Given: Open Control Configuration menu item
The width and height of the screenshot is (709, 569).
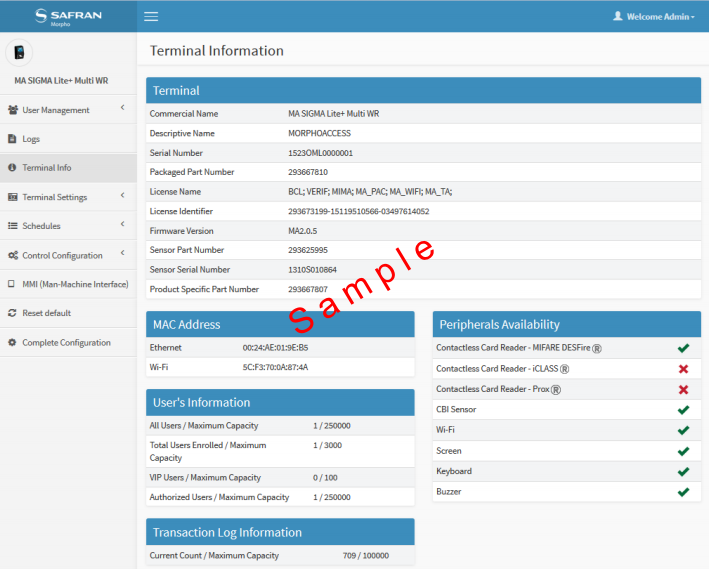Looking at the screenshot, I should [x=68, y=255].
